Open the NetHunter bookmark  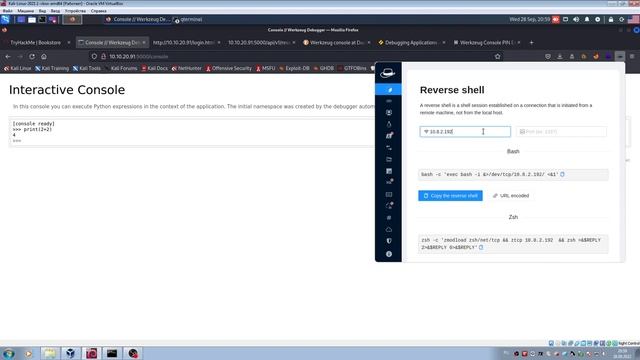(187, 68)
